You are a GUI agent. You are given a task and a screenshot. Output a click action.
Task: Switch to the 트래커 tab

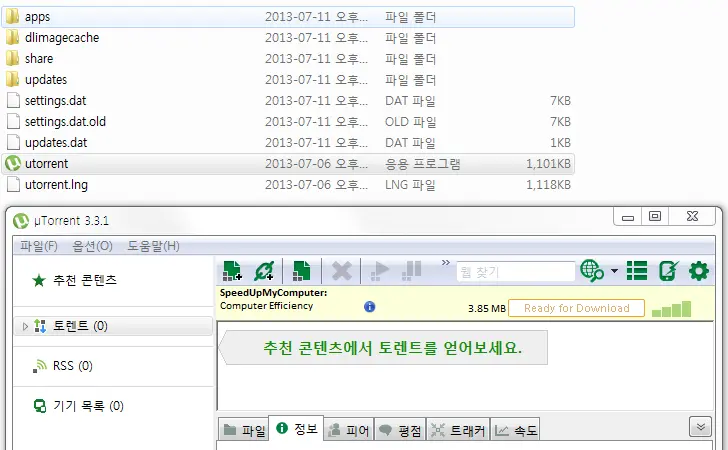[458, 431]
